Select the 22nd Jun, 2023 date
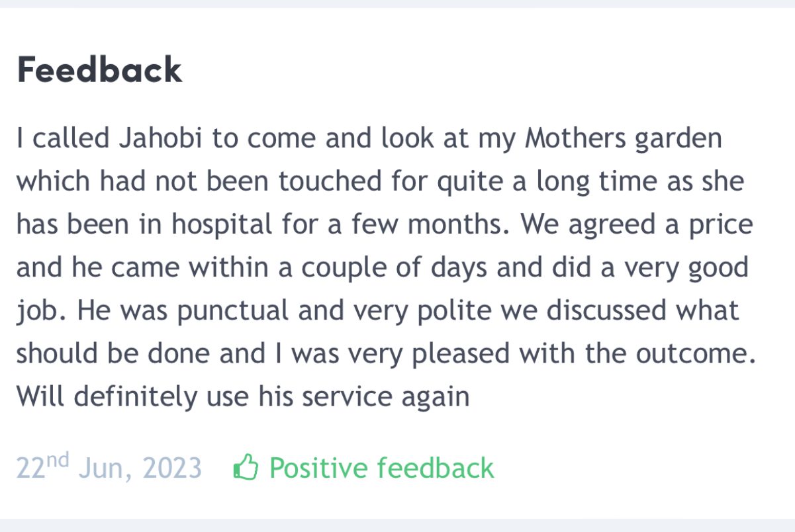Screen dimensions: 795x532 coord(109,468)
